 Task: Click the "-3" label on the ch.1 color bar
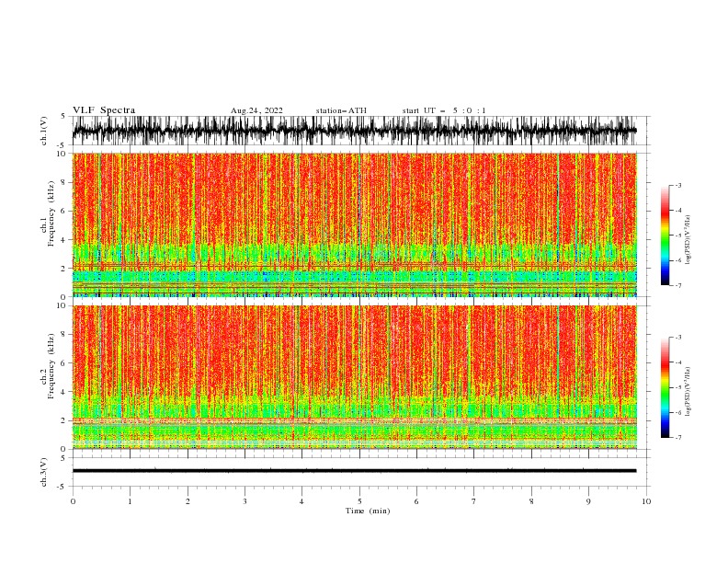pos(677,185)
